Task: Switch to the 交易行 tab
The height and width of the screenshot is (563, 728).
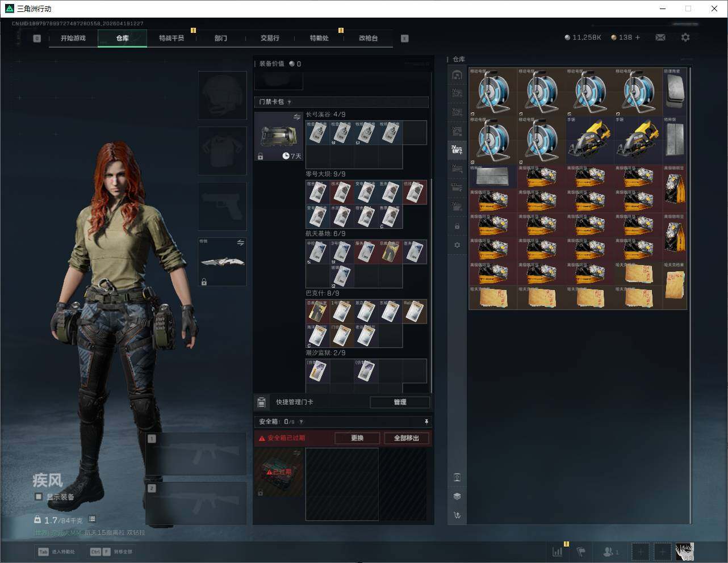Action: click(270, 38)
